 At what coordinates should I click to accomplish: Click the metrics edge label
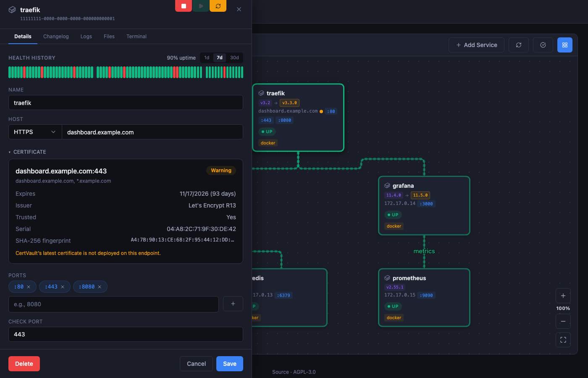tap(424, 251)
